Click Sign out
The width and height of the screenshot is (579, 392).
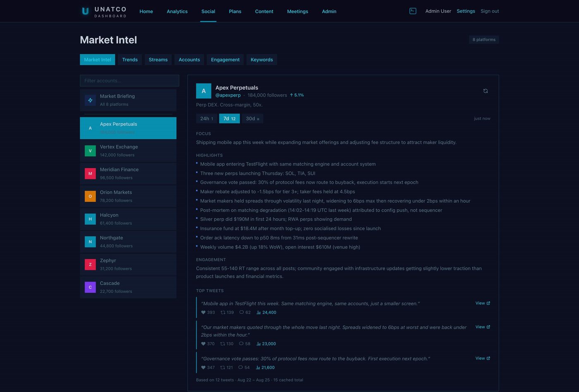(490, 11)
